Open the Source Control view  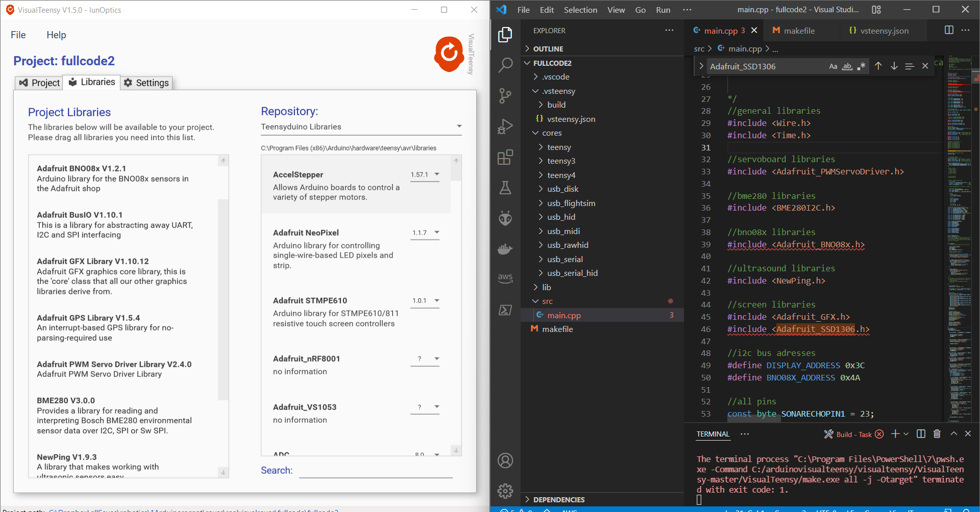tap(505, 96)
